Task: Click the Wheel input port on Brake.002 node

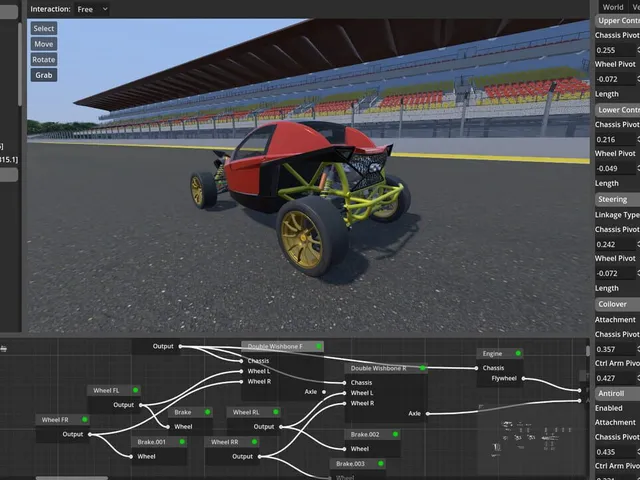Action: (345, 449)
